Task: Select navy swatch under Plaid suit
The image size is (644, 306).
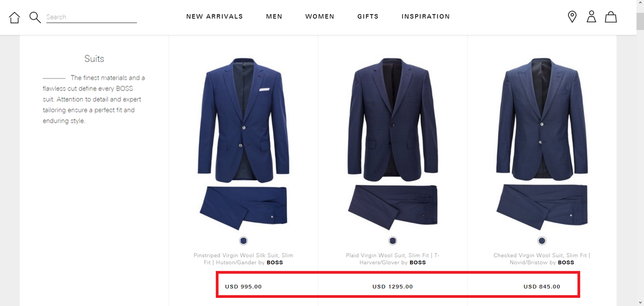Action: [x=393, y=241]
